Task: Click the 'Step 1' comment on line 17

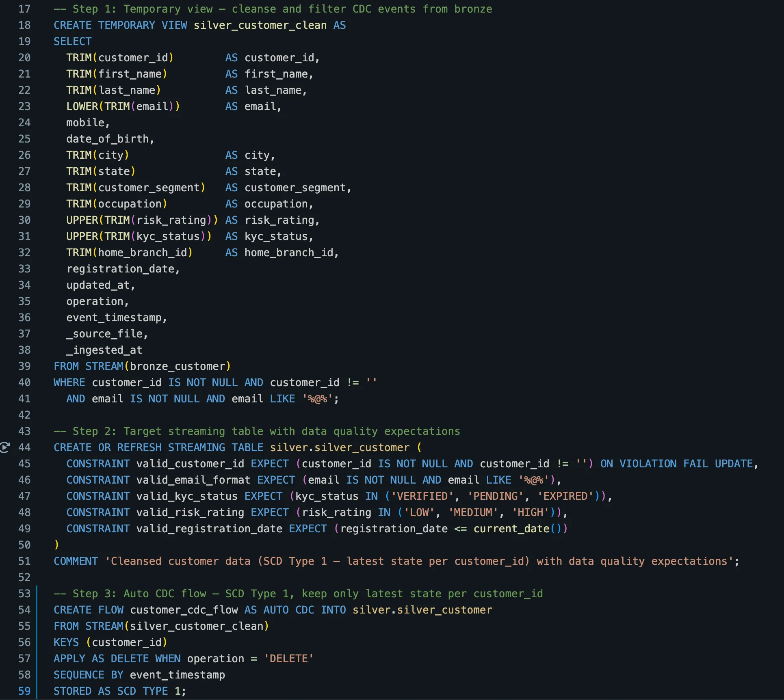Action: [x=273, y=9]
